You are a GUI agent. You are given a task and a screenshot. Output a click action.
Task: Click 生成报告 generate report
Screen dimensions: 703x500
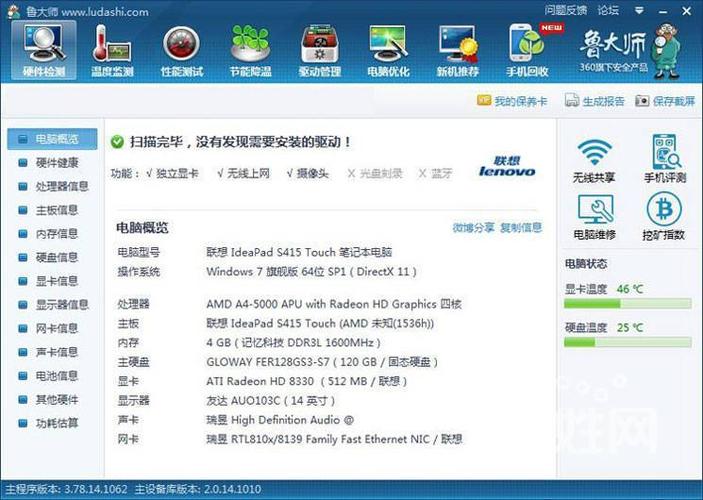(x=595, y=101)
